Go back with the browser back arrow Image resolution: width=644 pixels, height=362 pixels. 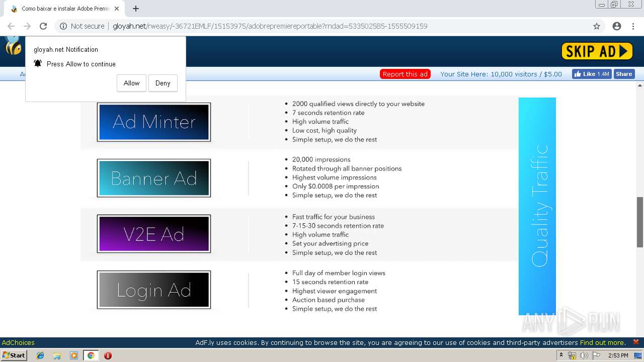(x=11, y=26)
